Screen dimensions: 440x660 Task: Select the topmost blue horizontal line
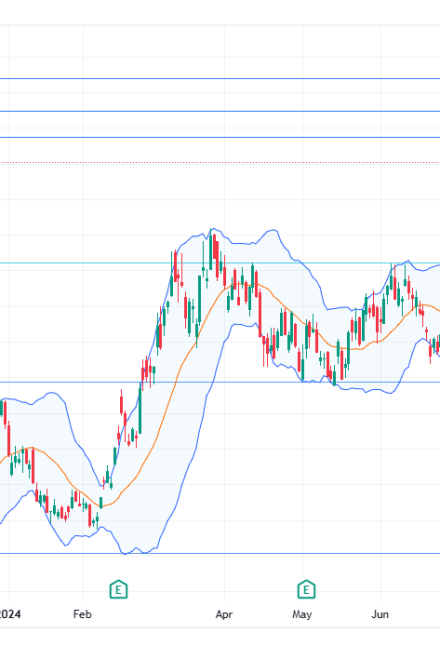pos(220,78)
